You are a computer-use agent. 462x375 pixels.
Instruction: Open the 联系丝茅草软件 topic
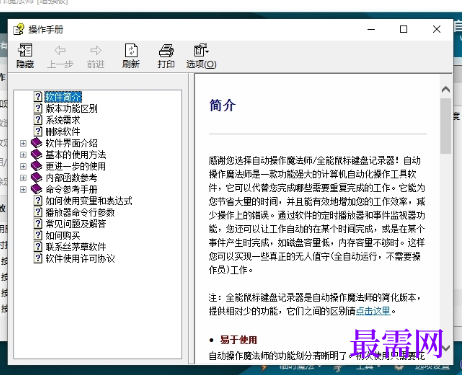coord(76,247)
